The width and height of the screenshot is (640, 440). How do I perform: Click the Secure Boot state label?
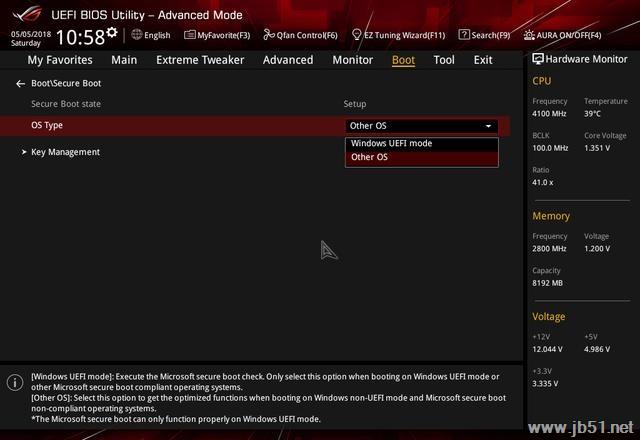(x=66, y=104)
